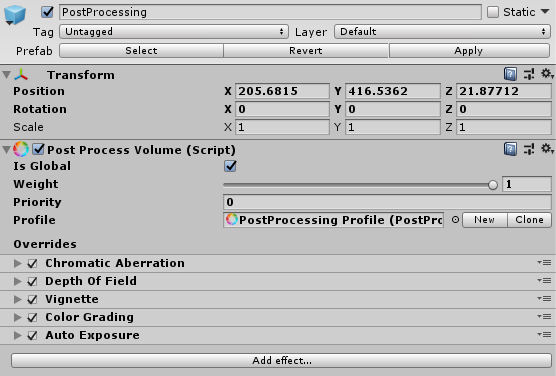Toggle the Color Grading override checkbox
Screen dimensions: 556x376
pos(32,317)
